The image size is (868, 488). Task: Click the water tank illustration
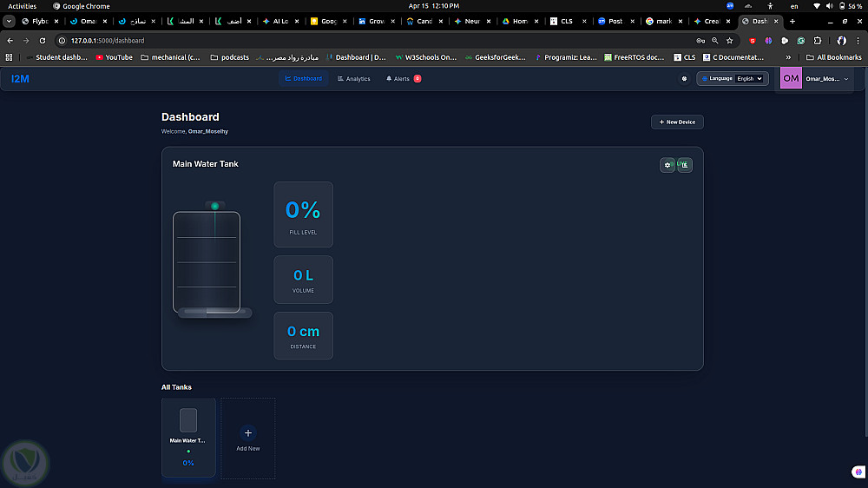(210, 260)
